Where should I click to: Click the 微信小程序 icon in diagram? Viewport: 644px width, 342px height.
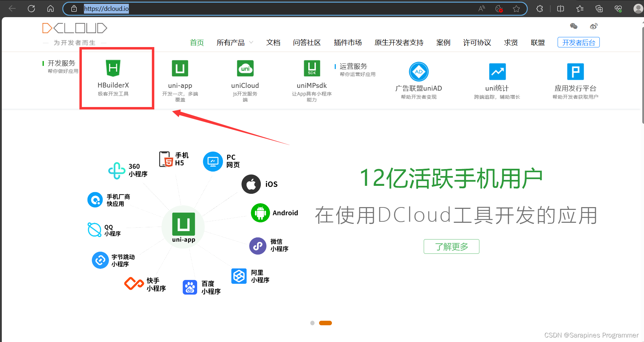click(258, 246)
